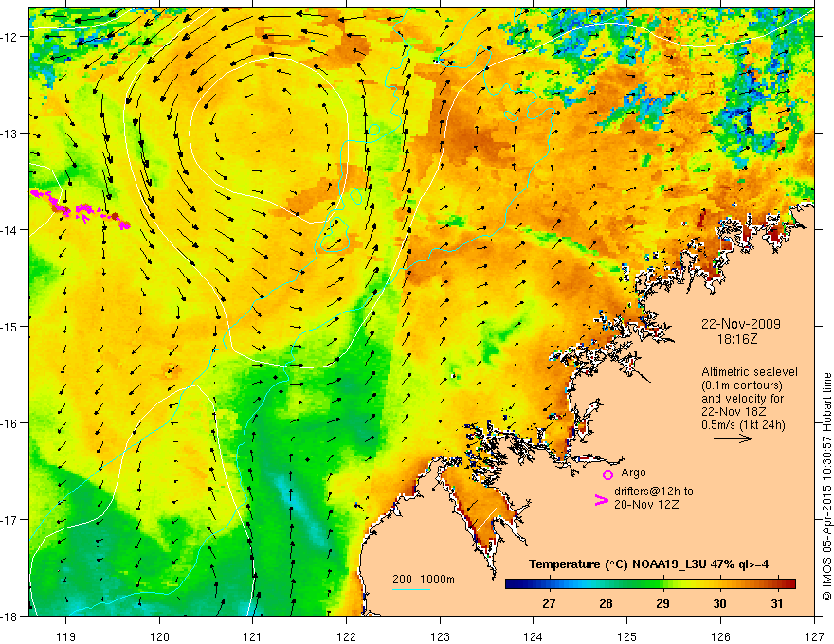The width and height of the screenshot is (834, 644).
Task: Click the IMOS copyright timestamp text
Action: [826, 487]
